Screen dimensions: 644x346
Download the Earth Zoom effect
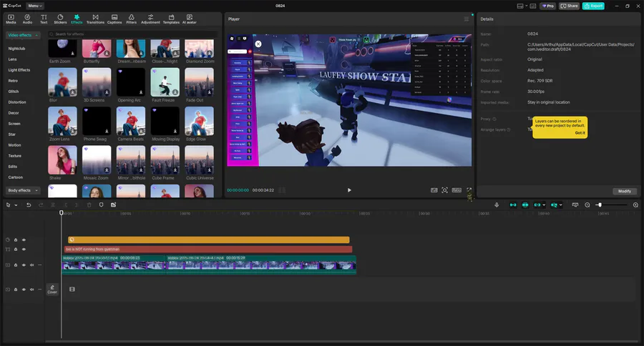tap(73, 54)
